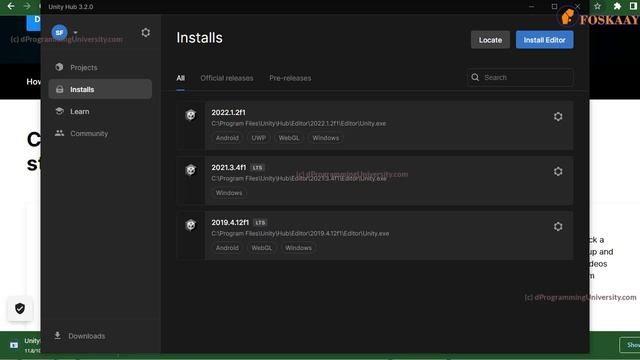Click the 2019.4.12f1 install path text

pos(300,233)
